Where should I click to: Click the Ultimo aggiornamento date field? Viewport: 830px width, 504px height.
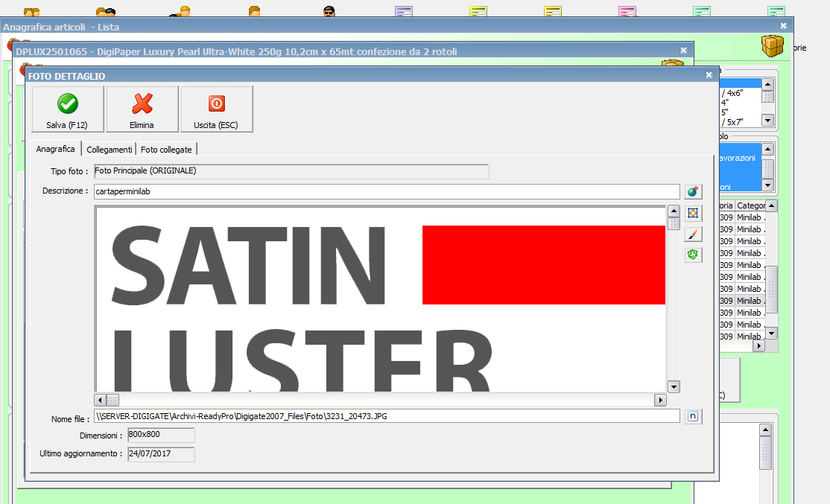click(x=161, y=454)
